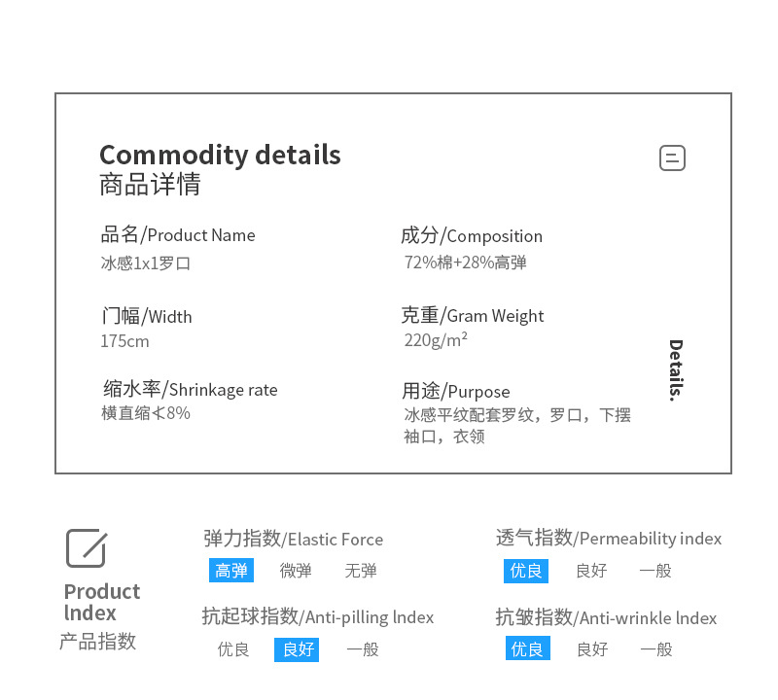Pick 良好 under Anti-wrinkle Index
The image size is (778, 700).
[592, 649]
